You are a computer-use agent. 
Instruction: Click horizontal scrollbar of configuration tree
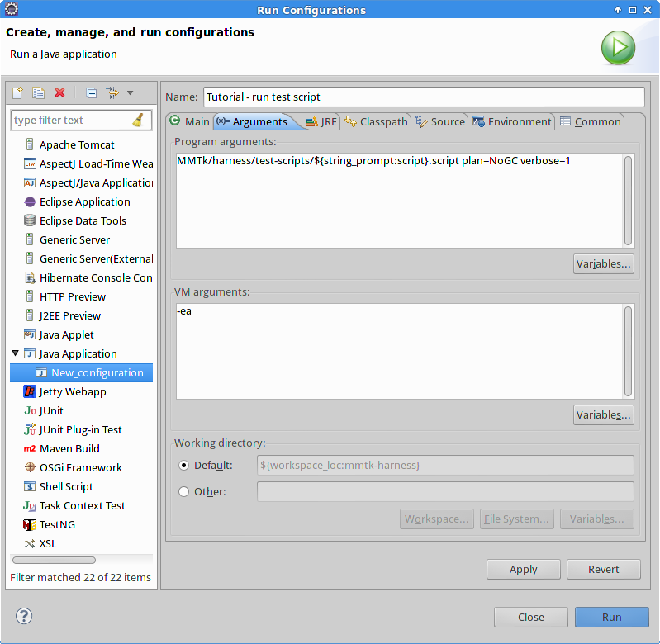click(x=54, y=560)
